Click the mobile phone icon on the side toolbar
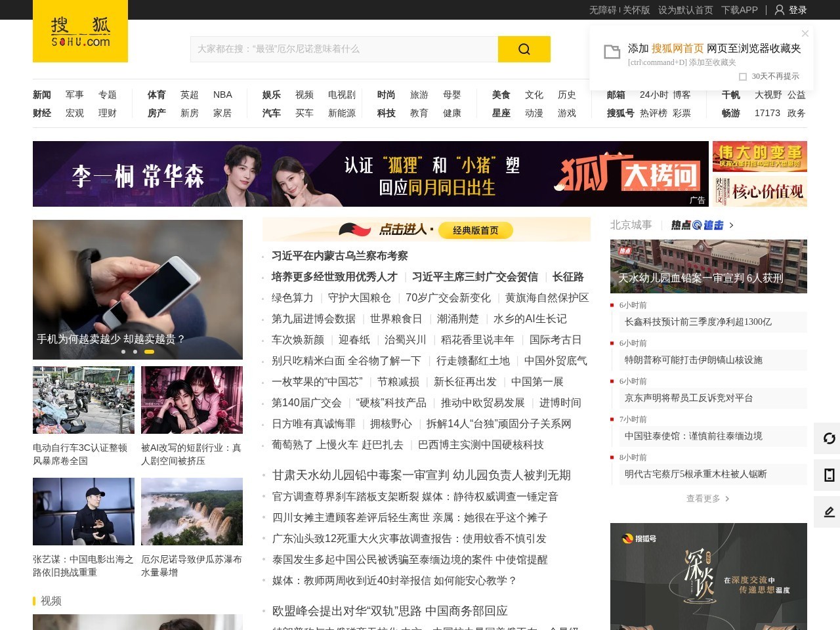Screen dimensions: 840x630 pos(829,475)
